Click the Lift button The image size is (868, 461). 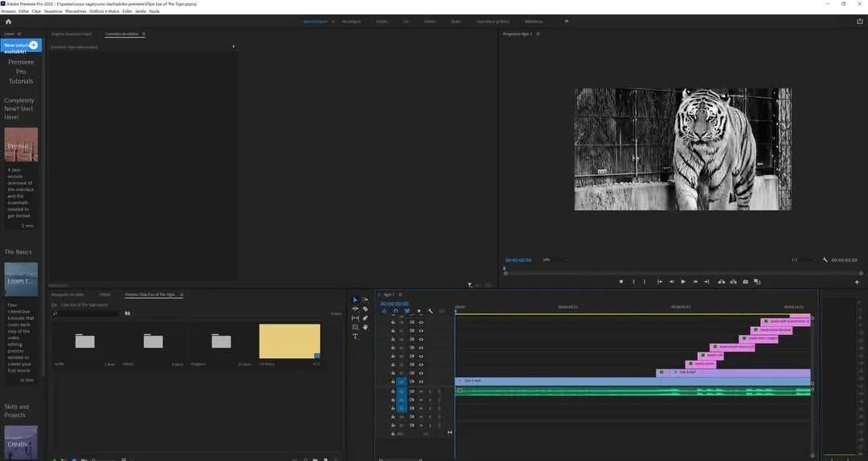coord(721,282)
